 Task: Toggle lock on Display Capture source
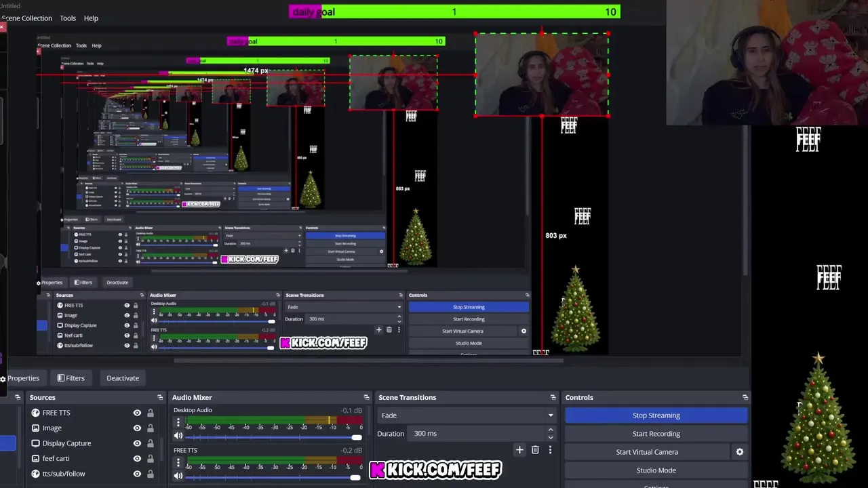(151, 443)
